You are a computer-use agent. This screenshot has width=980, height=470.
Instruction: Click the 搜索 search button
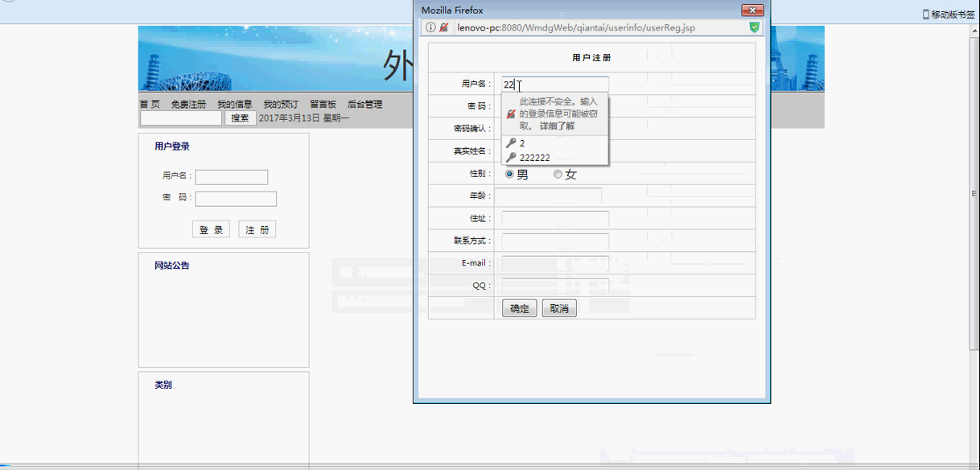pos(240,117)
